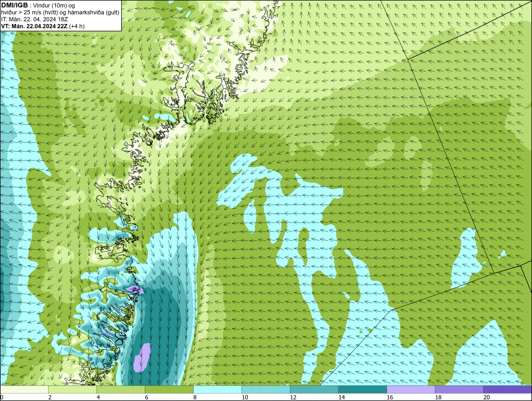Click the 12–14 m/s teal legend swatch
The image size is (532, 401).
(x=314, y=389)
